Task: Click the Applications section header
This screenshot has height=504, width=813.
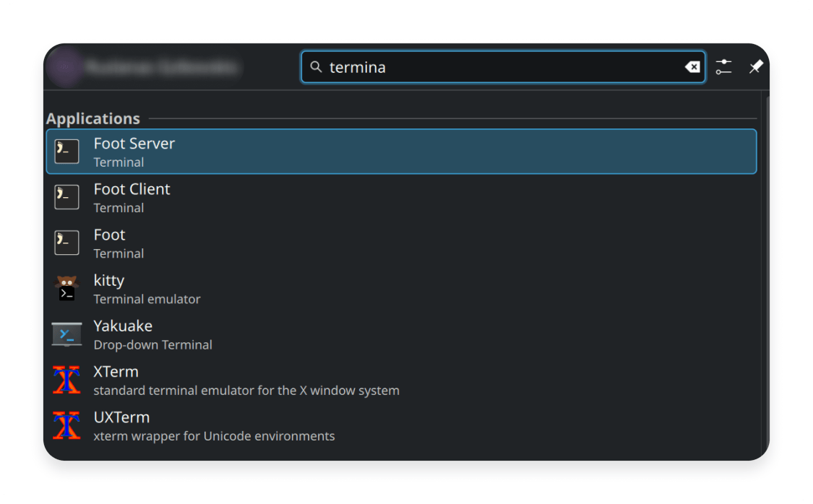Action: (93, 118)
